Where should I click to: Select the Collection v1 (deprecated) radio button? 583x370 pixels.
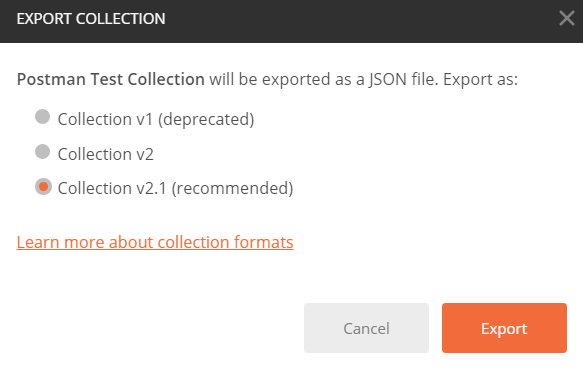coord(42,117)
